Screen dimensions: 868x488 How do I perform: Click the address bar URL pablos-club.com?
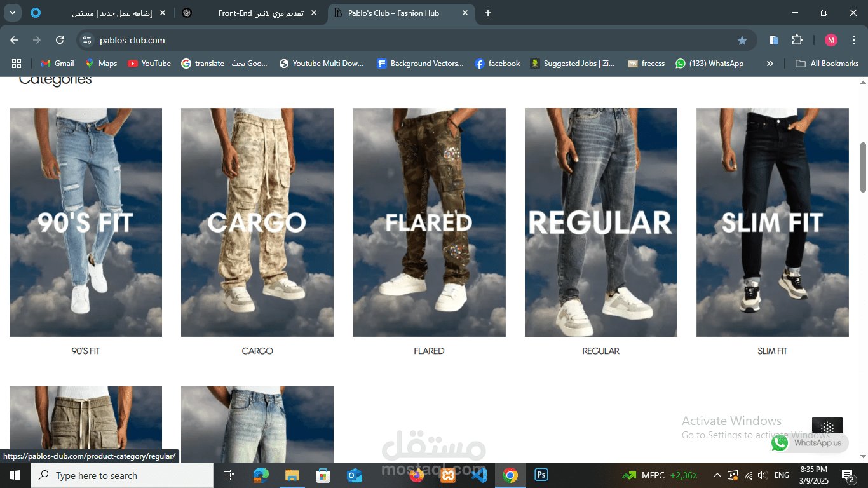coord(132,40)
